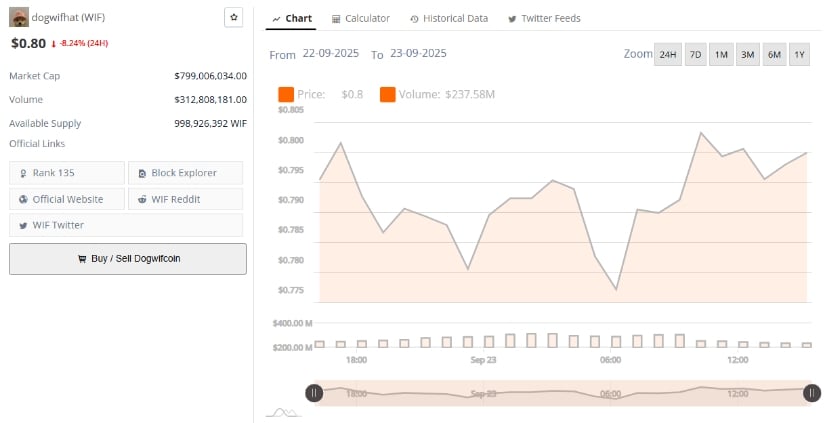Viewport: 825px width, 423px height.
Task: Click the Volume value $312,808,181.00
Action: click(210, 99)
